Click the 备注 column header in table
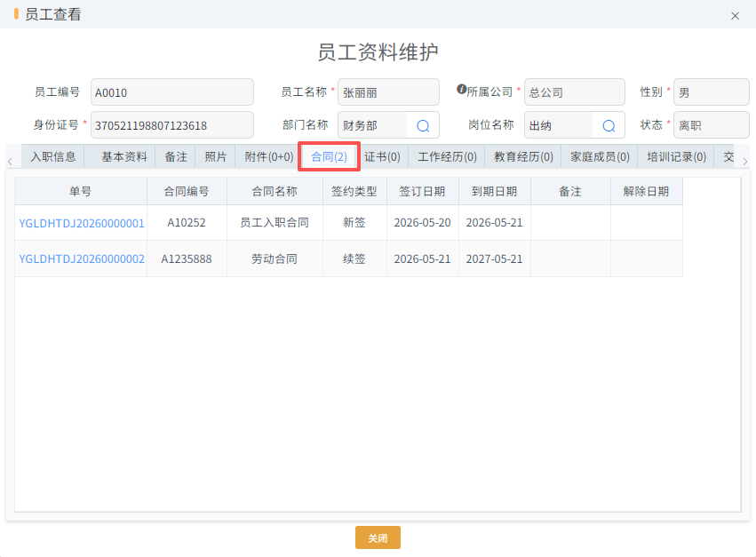The image size is (756, 557). 570,192
